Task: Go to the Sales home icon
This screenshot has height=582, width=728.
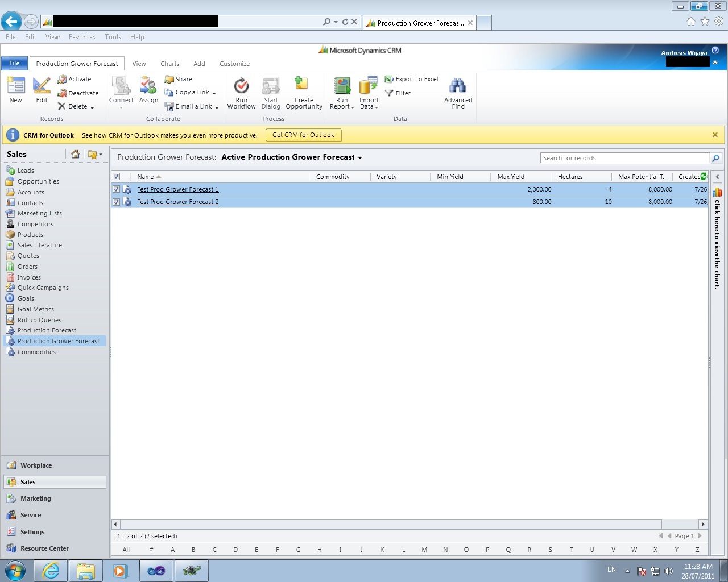Action: coord(75,154)
